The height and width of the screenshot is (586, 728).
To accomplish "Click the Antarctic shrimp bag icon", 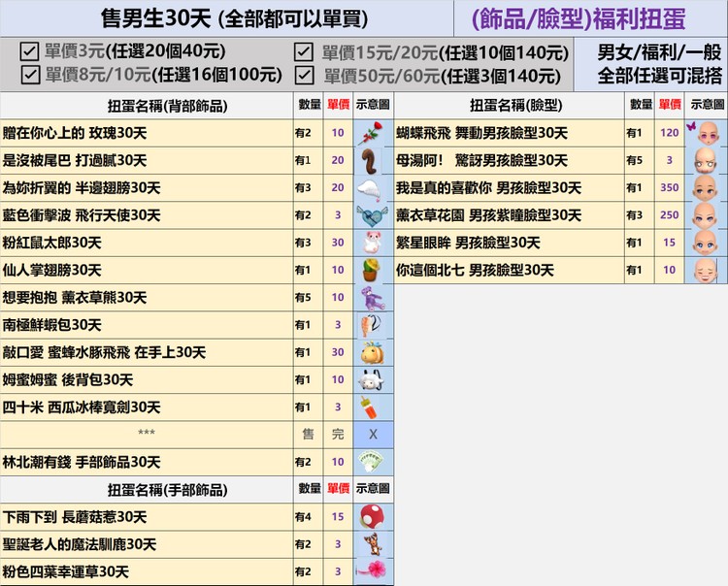I will point(371,325).
